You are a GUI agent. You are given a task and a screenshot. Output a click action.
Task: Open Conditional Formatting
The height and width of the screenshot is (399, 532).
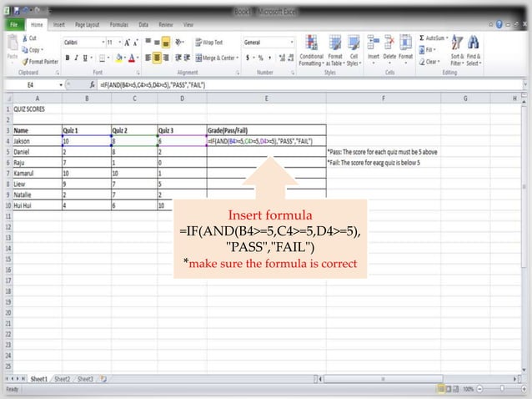point(311,50)
